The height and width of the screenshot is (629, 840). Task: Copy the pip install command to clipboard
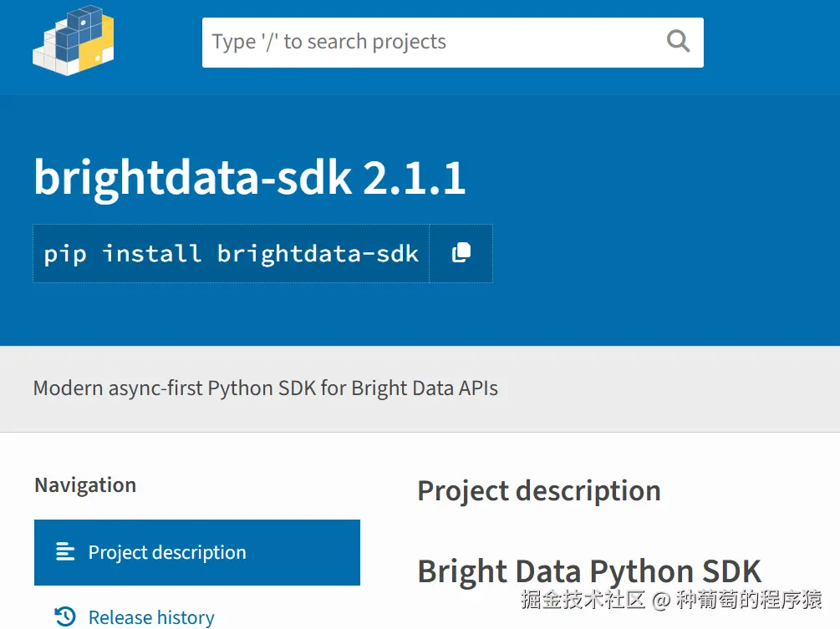461,253
